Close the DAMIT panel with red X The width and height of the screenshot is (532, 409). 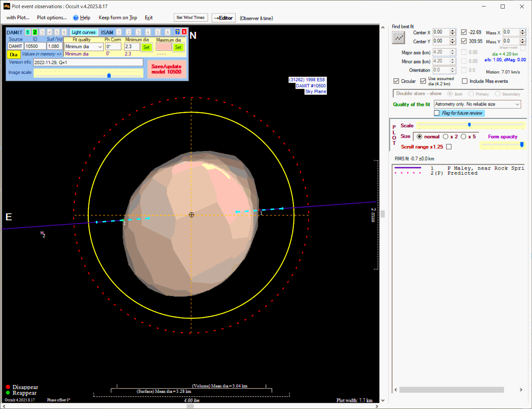[184, 32]
